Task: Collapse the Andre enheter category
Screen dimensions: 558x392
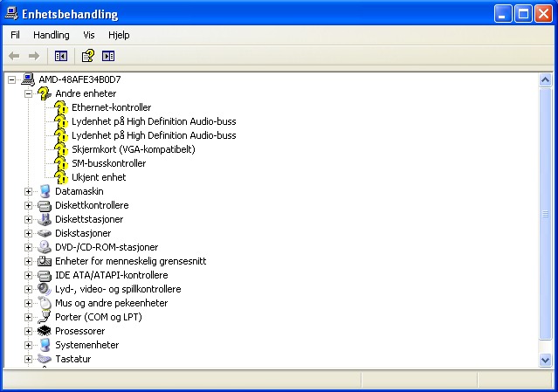Action: point(28,94)
